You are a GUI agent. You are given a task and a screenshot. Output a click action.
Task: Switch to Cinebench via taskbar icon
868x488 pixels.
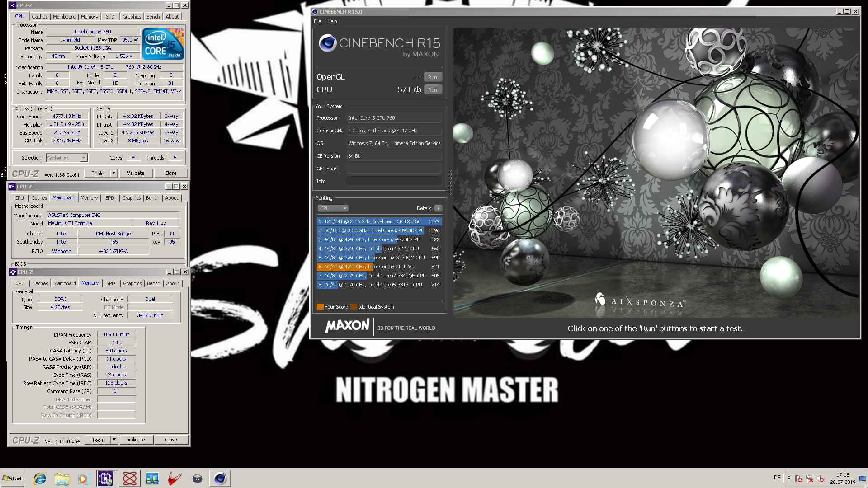pyautogui.click(x=220, y=478)
